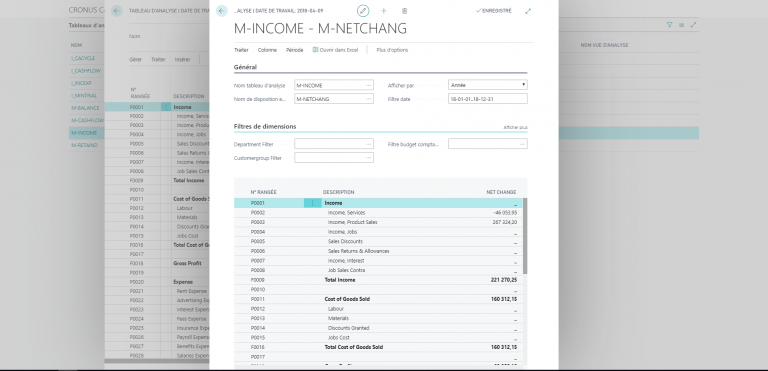Open M-RETAIND in the background list
The height and width of the screenshot is (371, 768).
point(84,145)
